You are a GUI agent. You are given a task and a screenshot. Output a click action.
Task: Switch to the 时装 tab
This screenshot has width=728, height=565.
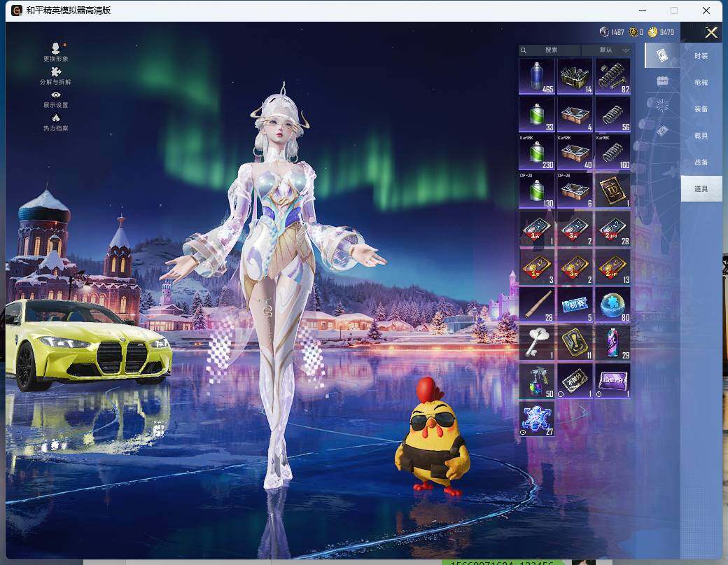[701, 56]
